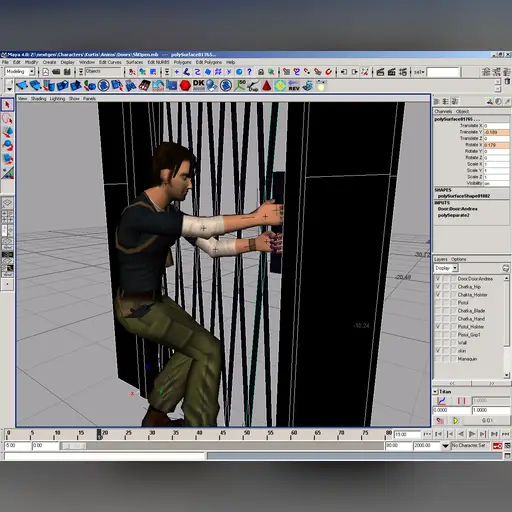Click the single perspective layout icon
This screenshot has width=512, height=512.
point(7,203)
